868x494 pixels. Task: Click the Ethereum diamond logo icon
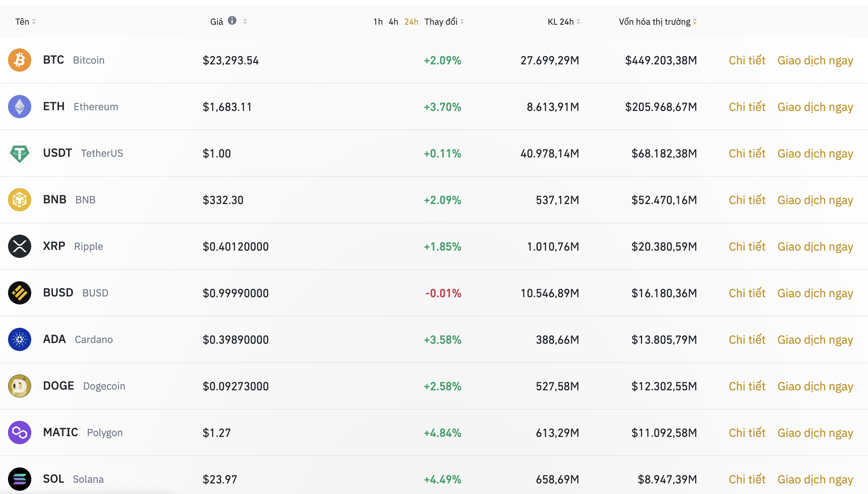click(x=20, y=107)
